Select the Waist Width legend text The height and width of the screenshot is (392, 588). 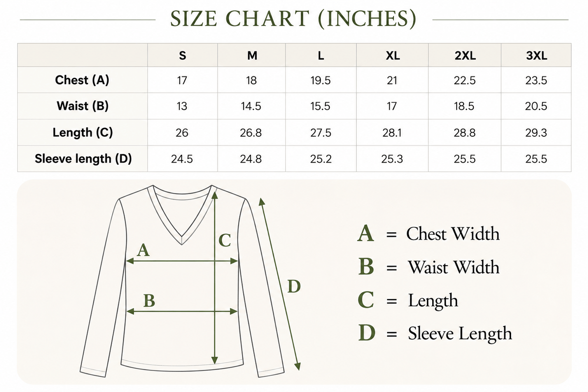point(454,267)
